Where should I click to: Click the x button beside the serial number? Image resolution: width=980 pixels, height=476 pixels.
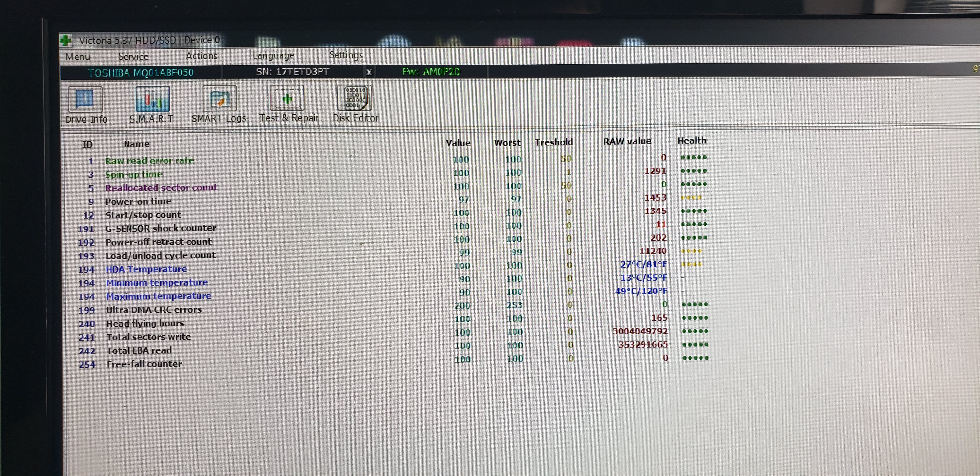coord(369,72)
